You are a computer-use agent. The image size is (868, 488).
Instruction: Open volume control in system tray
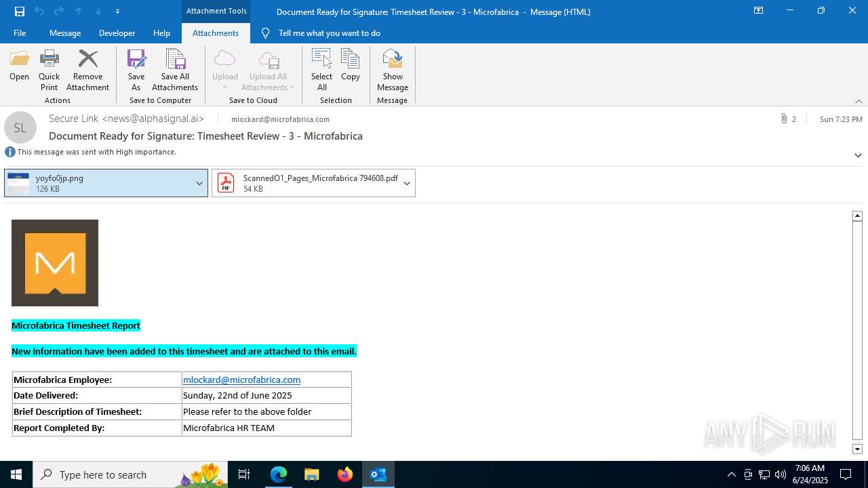(781, 474)
